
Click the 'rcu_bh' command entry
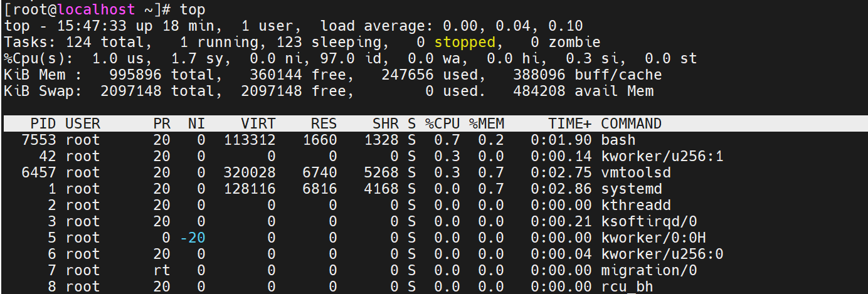coord(627,286)
